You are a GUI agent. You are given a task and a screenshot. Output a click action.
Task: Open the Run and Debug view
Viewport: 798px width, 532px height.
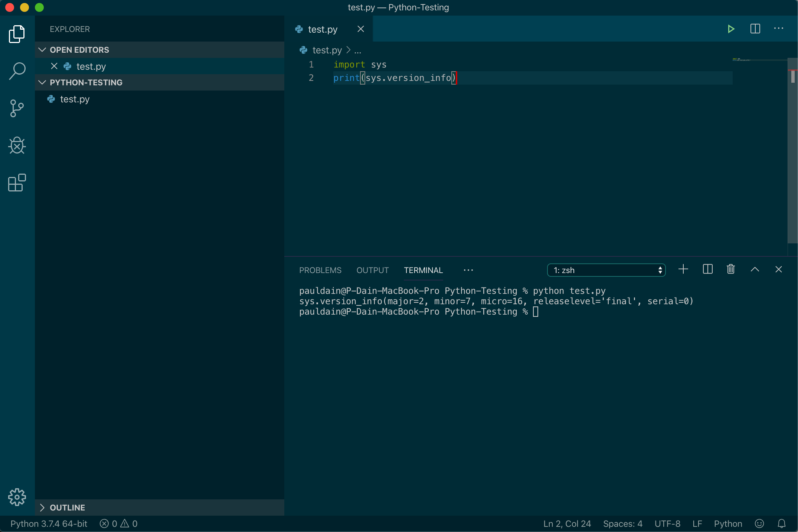[x=17, y=145]
